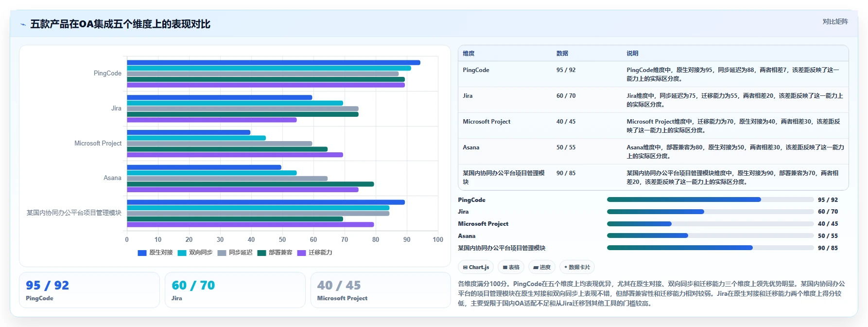Image resolution: width=868 pixels, height=327 pixels.
Task: Open the 40 / 45 Microsoft Project data card
Action: coord(381,290)
